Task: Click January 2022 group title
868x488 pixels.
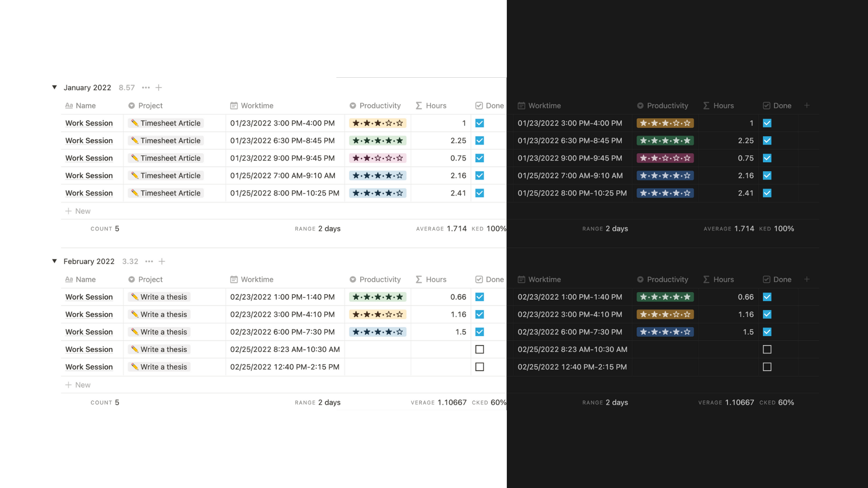Action: [87, 88]
